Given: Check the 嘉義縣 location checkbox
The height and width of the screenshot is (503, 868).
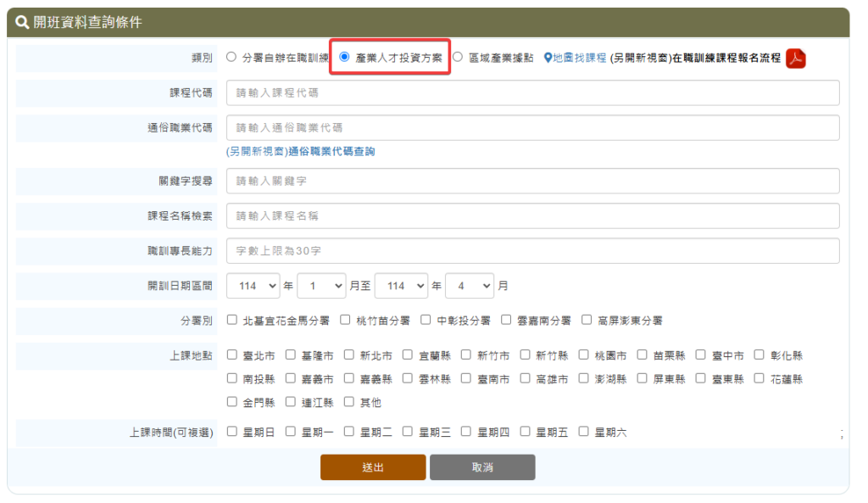Looking at the screenshot, I should (x=348, y=377).
